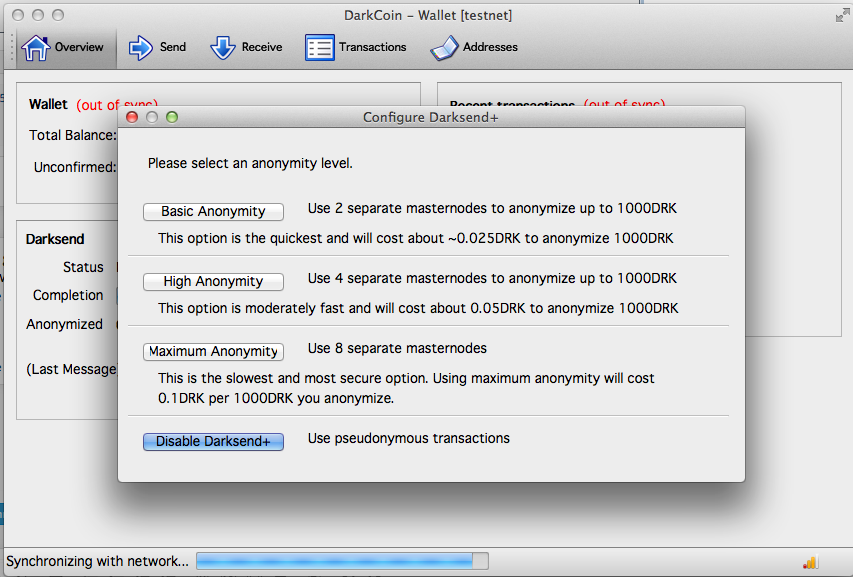Click the 'Use 4 separate masternodes' description
Image resolution: width=853 pixels, height=577 pixels.
click(x=492, y=279)
